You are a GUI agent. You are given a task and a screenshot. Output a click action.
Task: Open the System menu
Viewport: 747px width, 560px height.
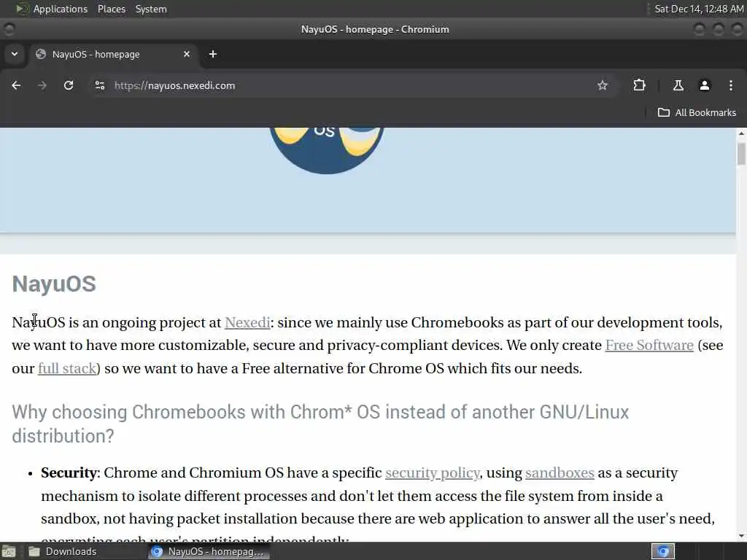coord(151,9)
